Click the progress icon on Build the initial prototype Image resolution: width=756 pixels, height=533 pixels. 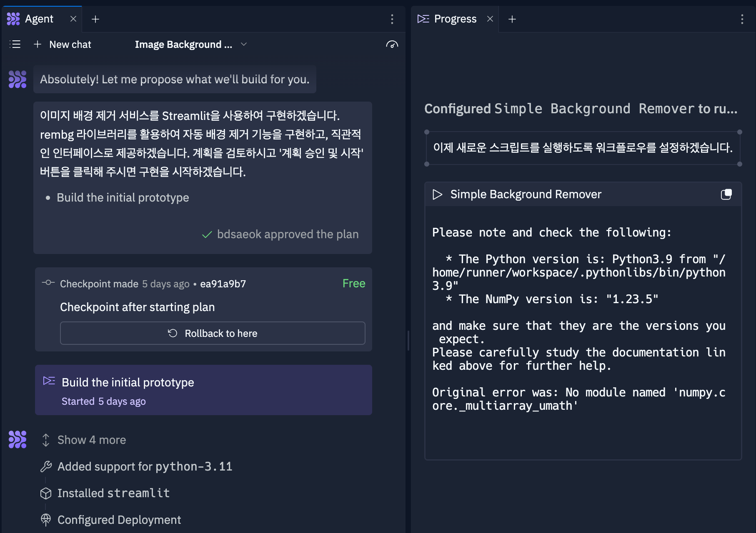point(49,381)
